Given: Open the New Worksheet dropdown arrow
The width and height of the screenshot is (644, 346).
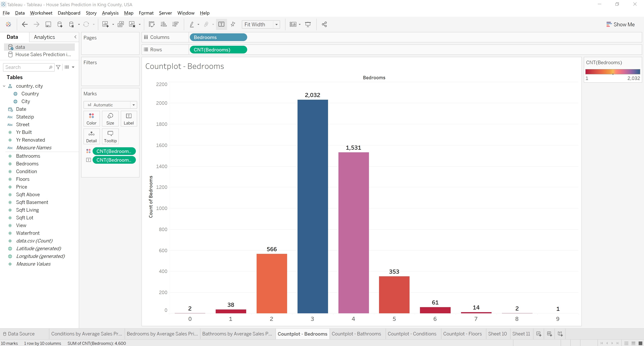Looking at the screenshot, I should (x=113, y=24).
